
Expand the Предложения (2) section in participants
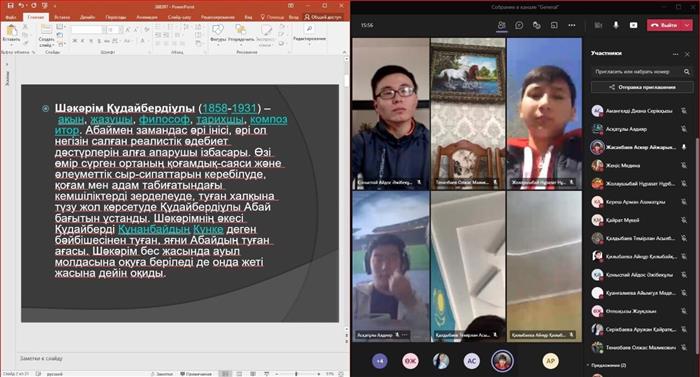pyautogui.click(x=607, y=365)
